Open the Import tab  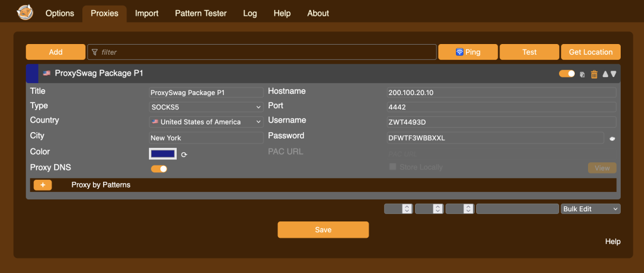click(147, 13)
